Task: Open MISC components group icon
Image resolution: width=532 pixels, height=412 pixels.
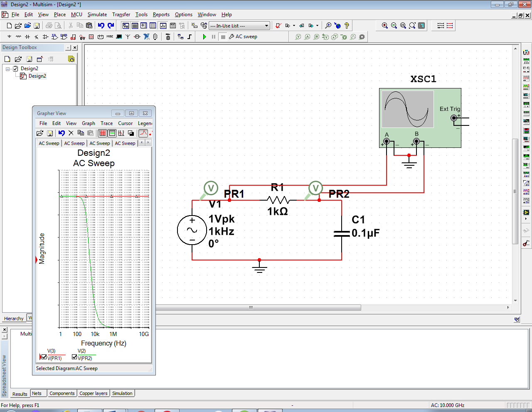Action: (110, 37)
